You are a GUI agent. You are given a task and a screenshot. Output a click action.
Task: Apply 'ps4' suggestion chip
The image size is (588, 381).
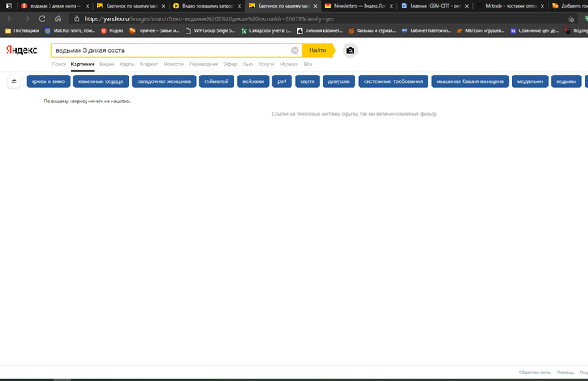[x=282, y=81]
